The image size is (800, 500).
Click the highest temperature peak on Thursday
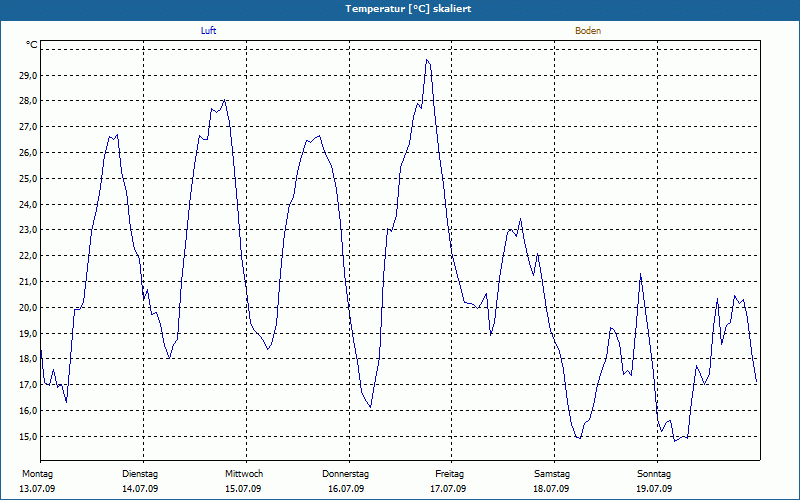click(427, 60)
